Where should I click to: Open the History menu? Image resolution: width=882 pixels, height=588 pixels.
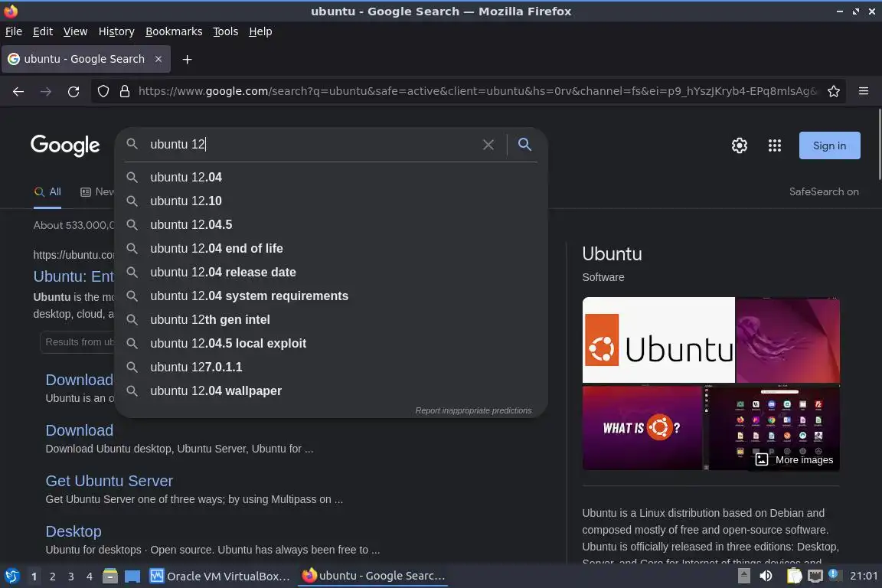tap(116, 31)
